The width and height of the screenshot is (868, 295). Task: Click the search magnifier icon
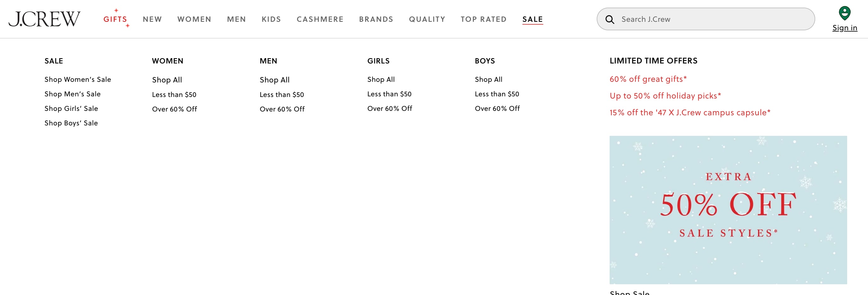pyautogui.click(x=610, y=19)
